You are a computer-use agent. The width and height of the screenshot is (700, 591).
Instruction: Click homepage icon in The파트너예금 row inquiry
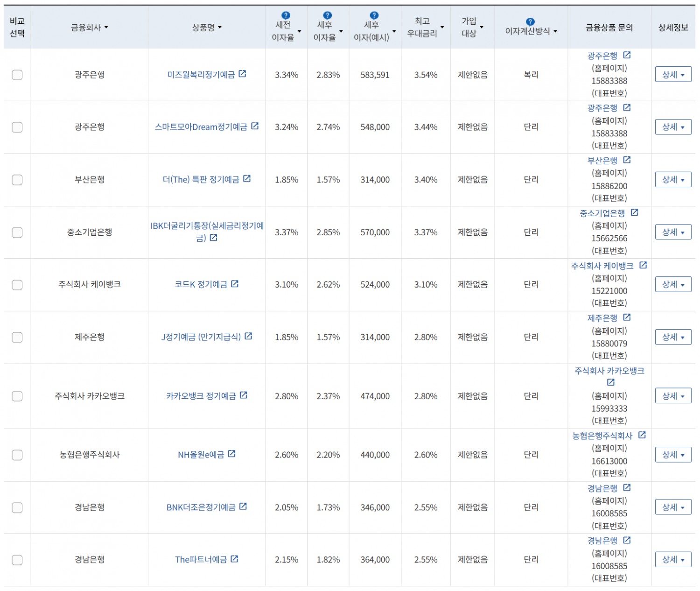tap(627, 540)
